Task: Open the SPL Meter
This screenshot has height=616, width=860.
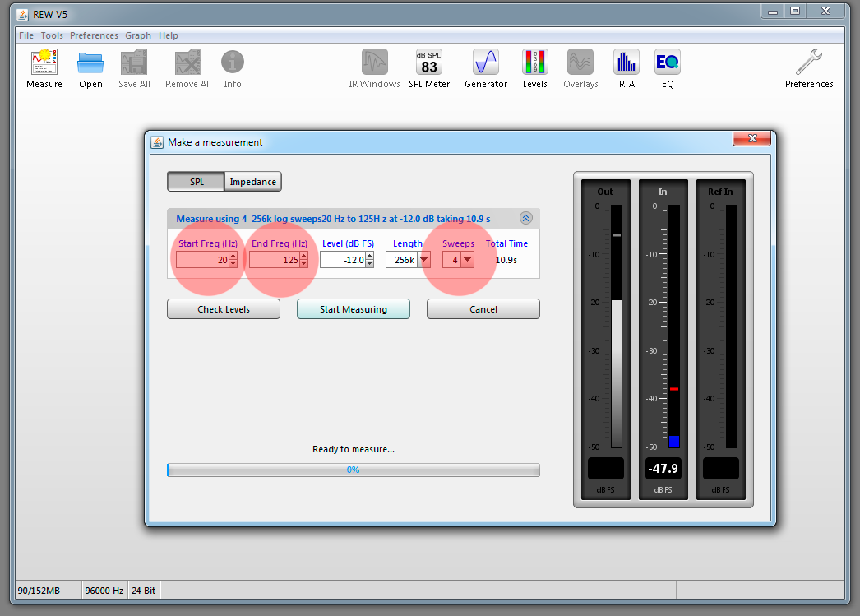Action: (429, 68)
